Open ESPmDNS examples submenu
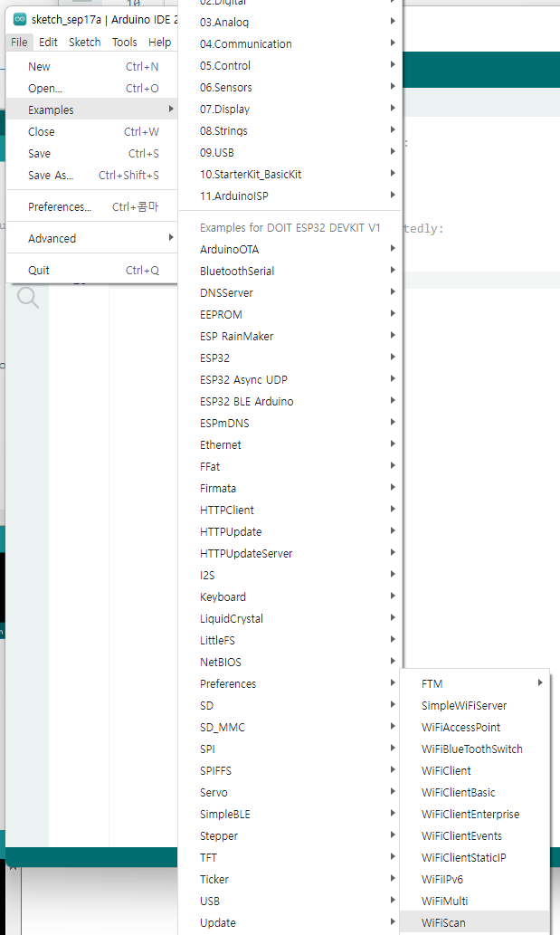The height and width of the screenshot is (935, 560). [290, 424]
